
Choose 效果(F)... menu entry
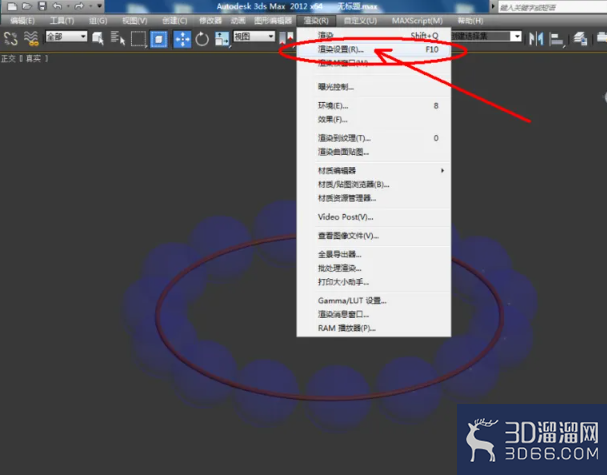374,120
